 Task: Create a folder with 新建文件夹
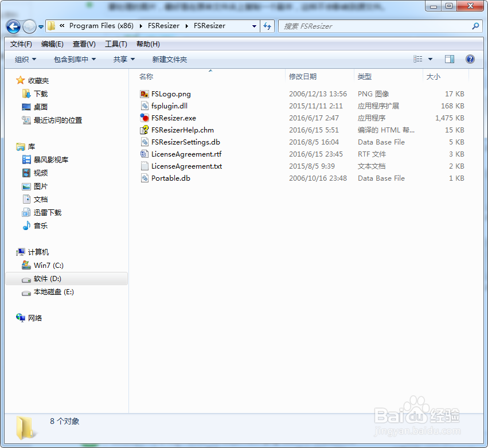coord(170,60)
